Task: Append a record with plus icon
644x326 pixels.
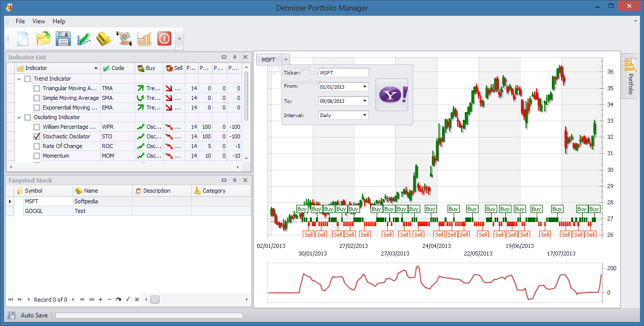Action: tap(100, 300)
